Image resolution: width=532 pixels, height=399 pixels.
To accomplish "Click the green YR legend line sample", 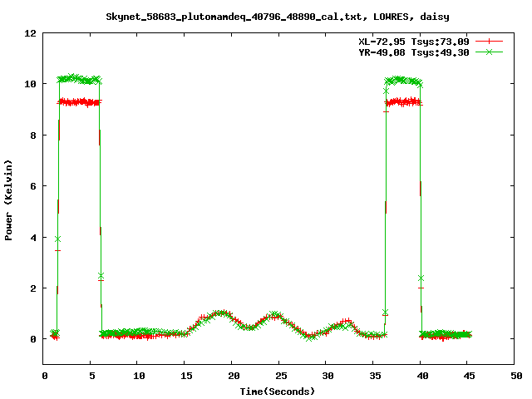I will click(489, 52).
